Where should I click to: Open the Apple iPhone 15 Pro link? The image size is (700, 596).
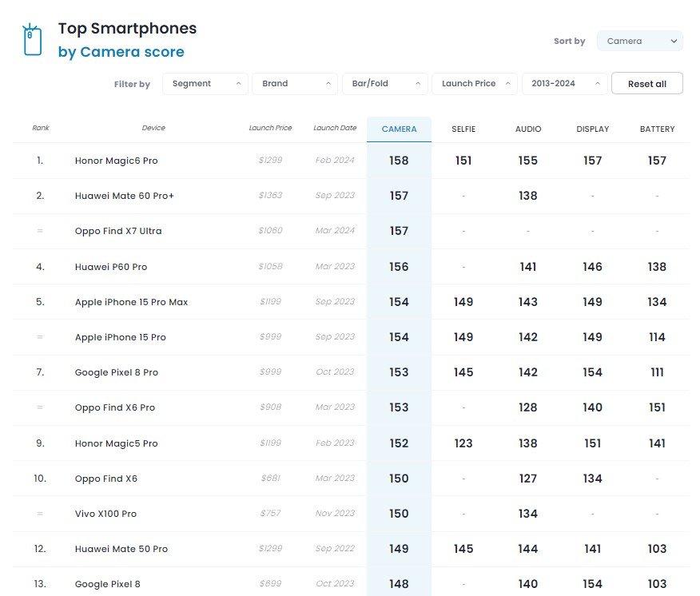(120, 337)
